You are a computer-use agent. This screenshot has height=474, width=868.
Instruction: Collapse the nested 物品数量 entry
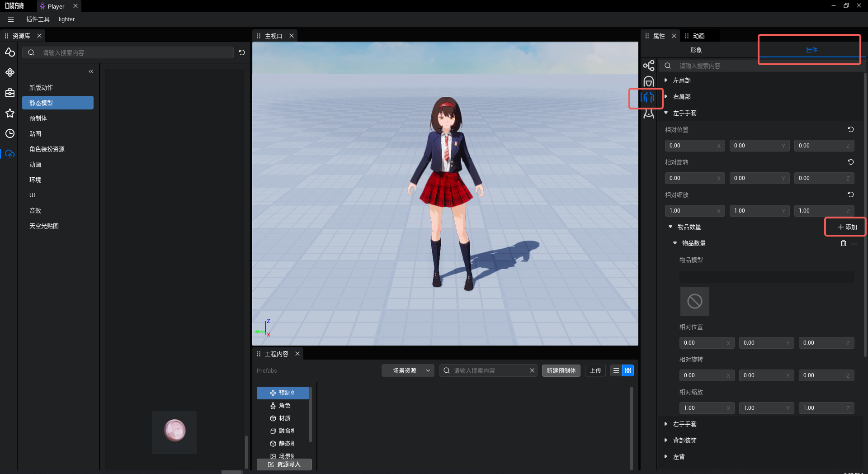point(675,243)
